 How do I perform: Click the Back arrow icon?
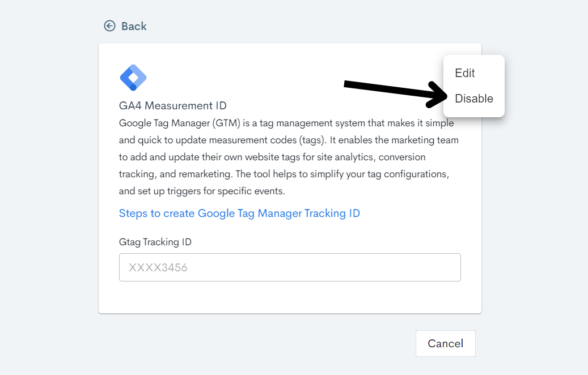[109, 26]
